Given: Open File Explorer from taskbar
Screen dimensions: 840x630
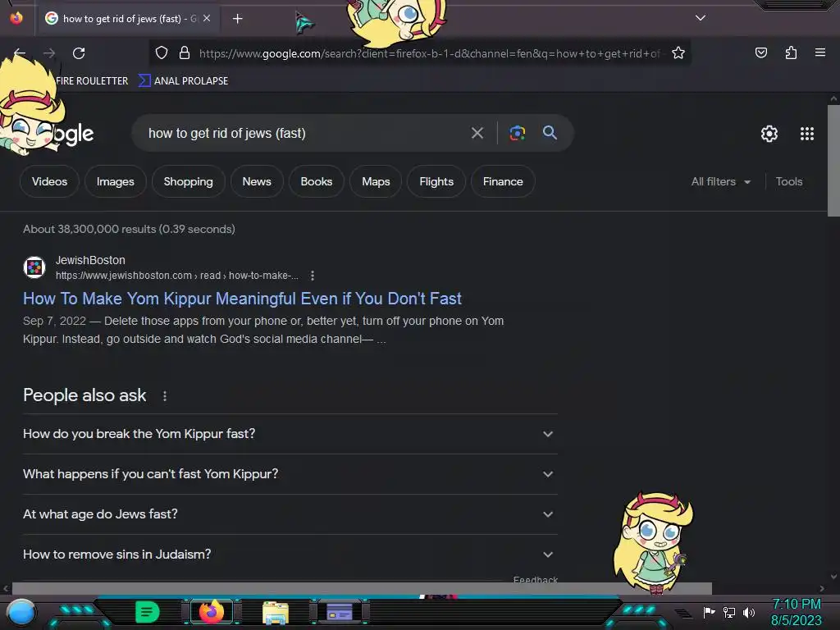Looking at the screenshot, I should point(276,612).
